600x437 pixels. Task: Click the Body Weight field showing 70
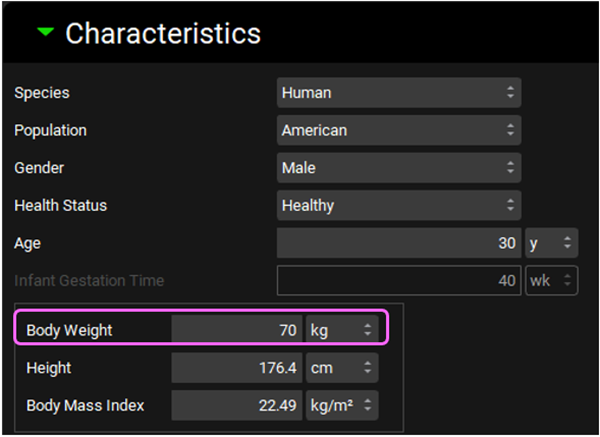[x=237, y=329]
